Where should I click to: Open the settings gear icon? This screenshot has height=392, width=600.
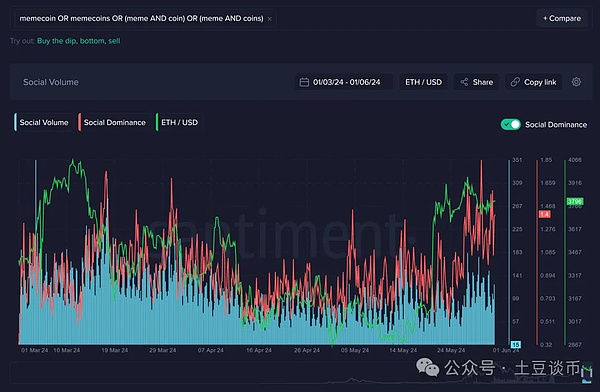click(576, 82)
